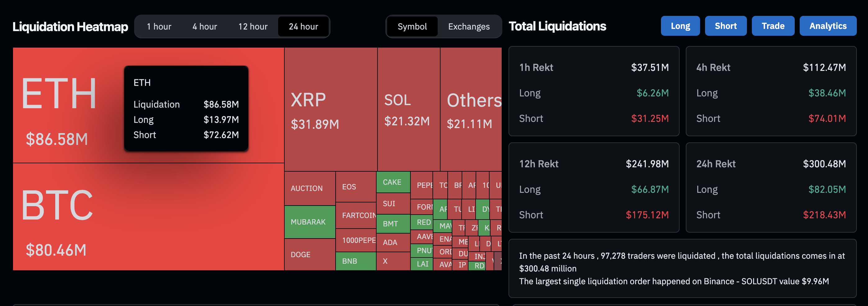868x306 pixels.
Task: Choose the 12 hour timeframe
Action: point(253,26)
